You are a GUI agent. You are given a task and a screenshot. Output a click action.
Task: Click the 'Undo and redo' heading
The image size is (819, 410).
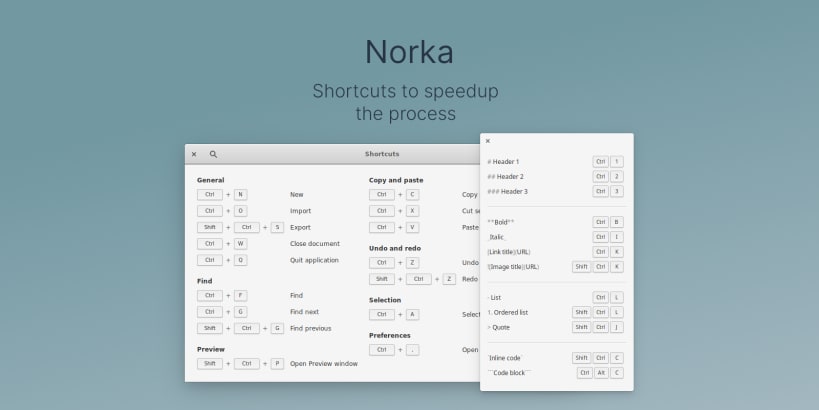coord(395,249)
